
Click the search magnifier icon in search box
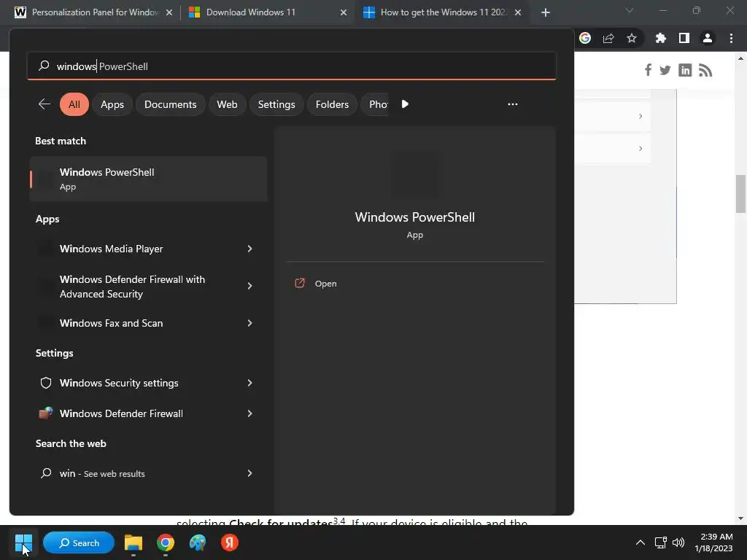point(44,66)
